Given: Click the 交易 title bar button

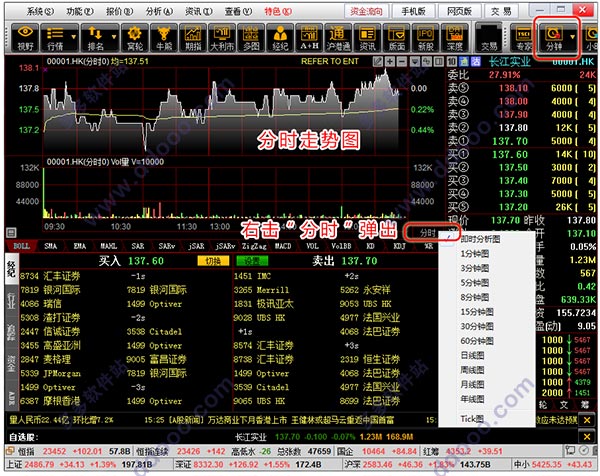Looking at the screenshot, I should click(x=501, y=11).
